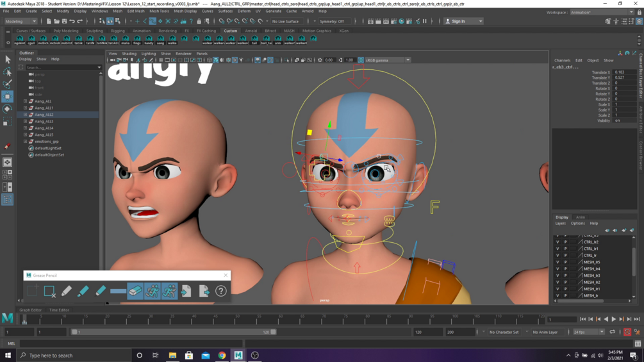Open the Sign In account dropdown
The width and height of the screenshot is (644, 362).
[x=464, y=21]
